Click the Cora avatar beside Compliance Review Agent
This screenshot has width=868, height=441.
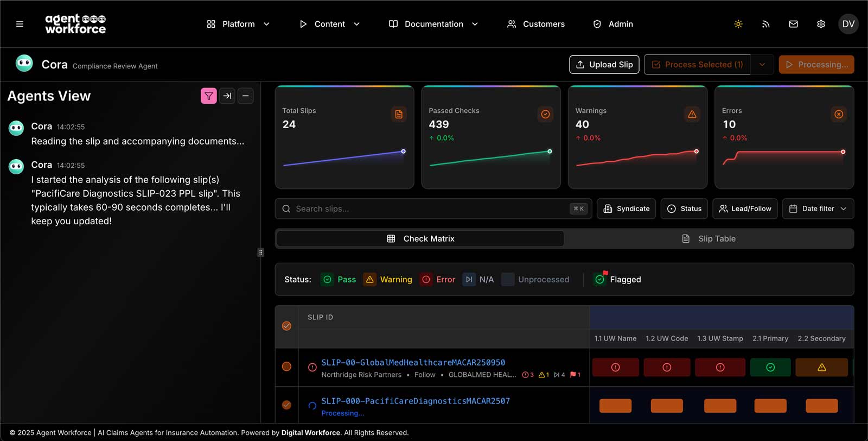24,64
